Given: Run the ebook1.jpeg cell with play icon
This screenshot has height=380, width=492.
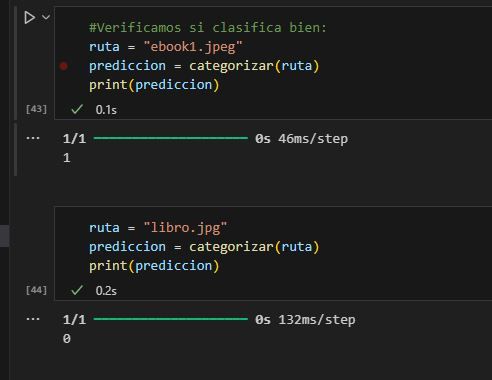Looking at the screenshot, I should tap(29, 17).
